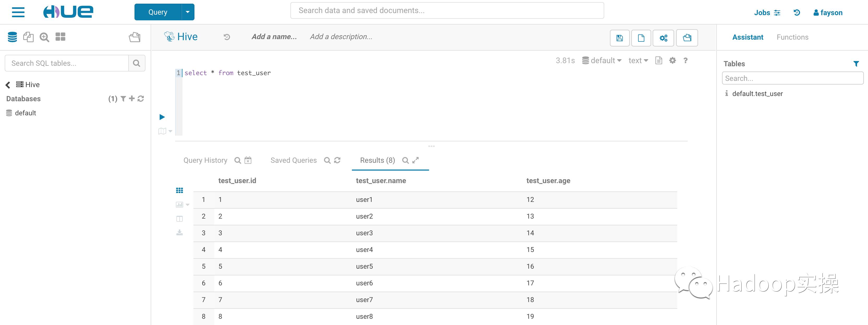Toggle column list panel for results
Viewport: 868px width, 325px height.
[180, 219]
